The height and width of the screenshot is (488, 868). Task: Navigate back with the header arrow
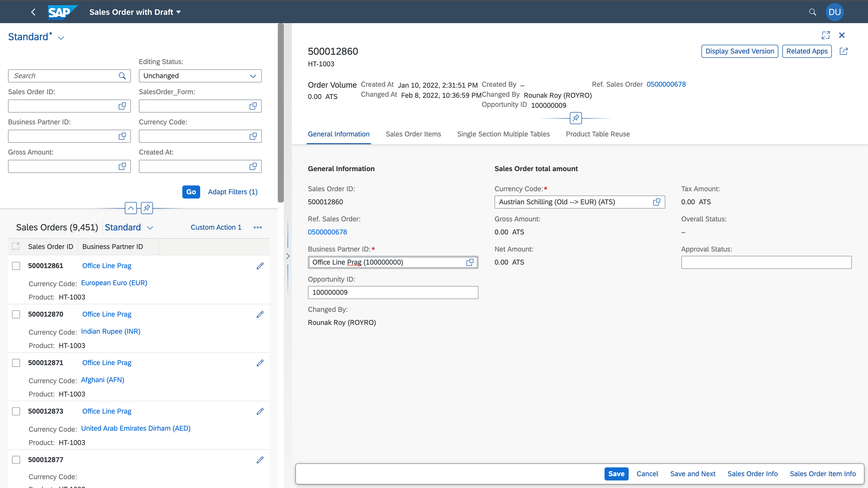(33, 12)
